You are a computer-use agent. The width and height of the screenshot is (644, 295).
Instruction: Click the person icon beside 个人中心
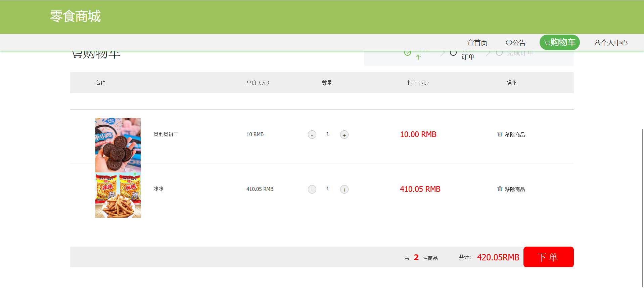coord(597,43)
